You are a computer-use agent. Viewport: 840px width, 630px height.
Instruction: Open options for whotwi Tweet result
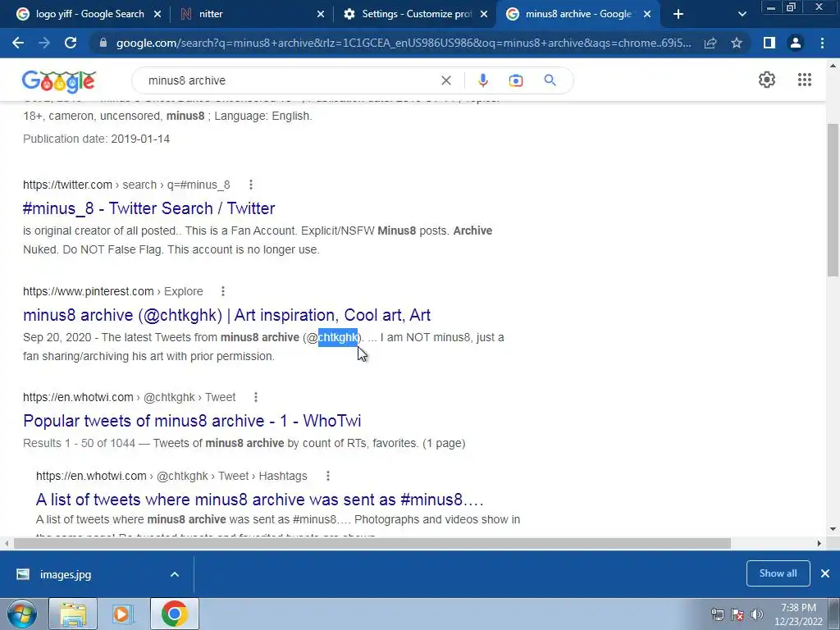click(x=256, y=398)
